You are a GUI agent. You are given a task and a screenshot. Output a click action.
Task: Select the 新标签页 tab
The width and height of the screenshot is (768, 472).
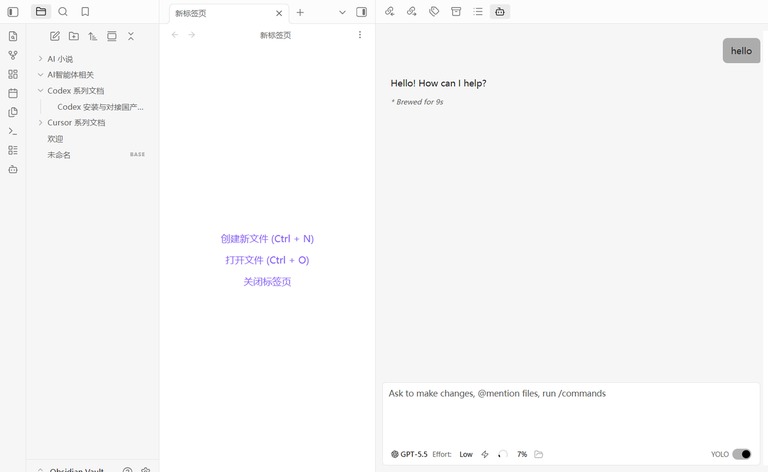click(x=229, y=13)
